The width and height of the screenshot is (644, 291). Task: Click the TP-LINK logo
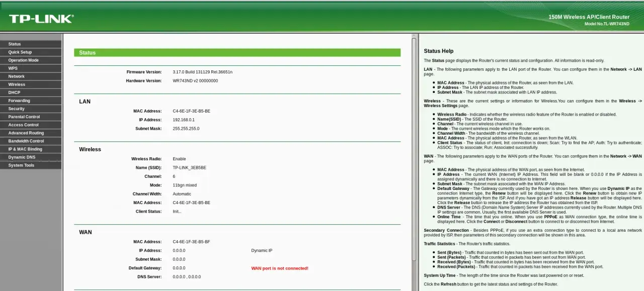tap(41, 19)
